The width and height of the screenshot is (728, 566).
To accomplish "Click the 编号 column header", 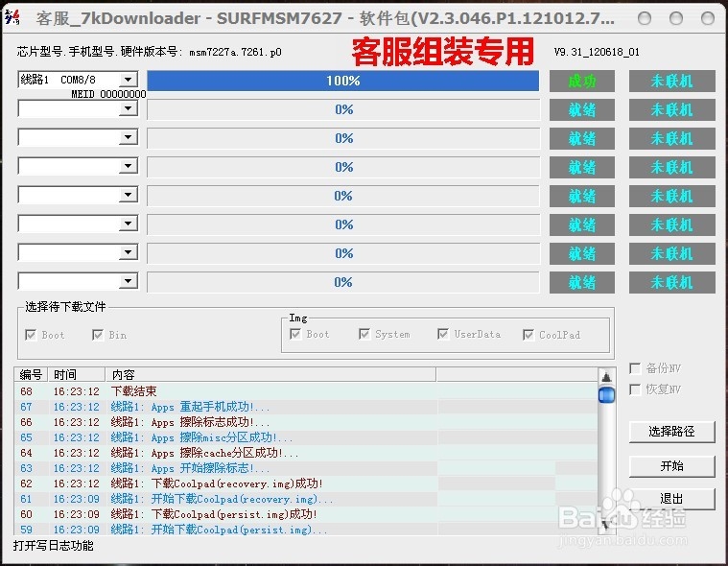I will (31, 374).
